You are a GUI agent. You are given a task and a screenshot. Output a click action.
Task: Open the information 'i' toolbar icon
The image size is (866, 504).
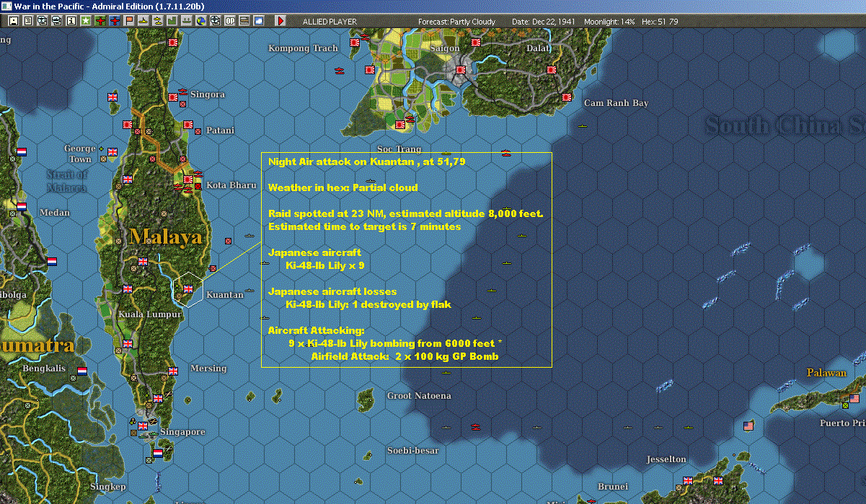coord(71,21)
